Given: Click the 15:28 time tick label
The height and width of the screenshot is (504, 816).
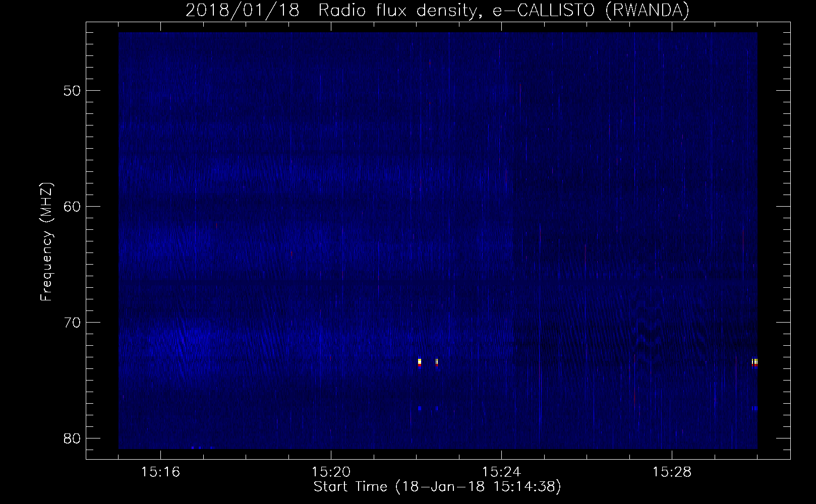Looking at the screenshot, I should tap(672, 472).
